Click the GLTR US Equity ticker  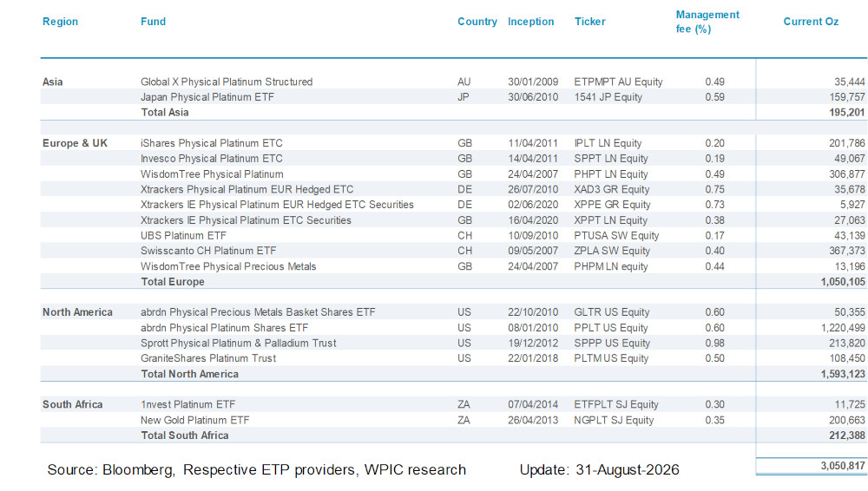click(611, 312)
